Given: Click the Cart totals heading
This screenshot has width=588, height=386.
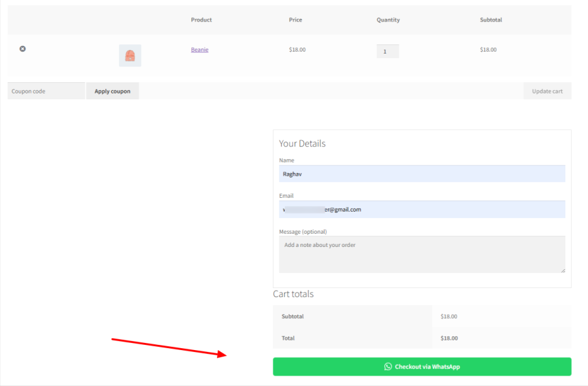Looking at the screenshot, I should 293,294.
